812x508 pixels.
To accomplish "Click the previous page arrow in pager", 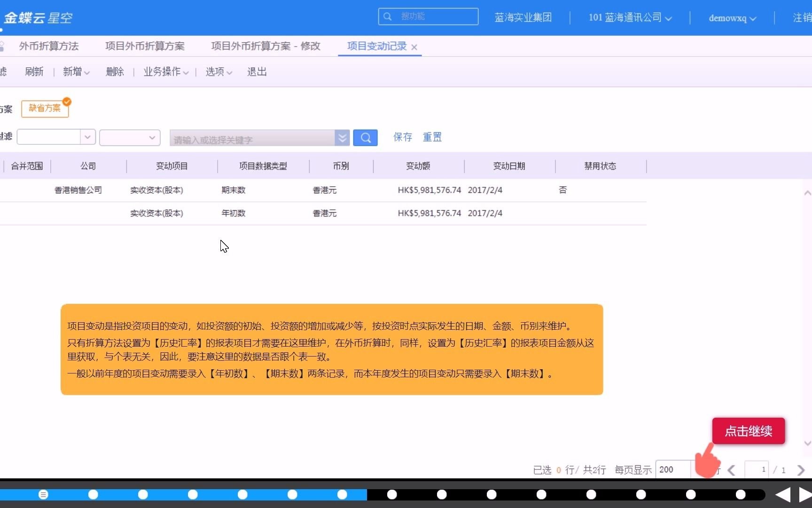I will pyautogui.click(x=732, y=470).
